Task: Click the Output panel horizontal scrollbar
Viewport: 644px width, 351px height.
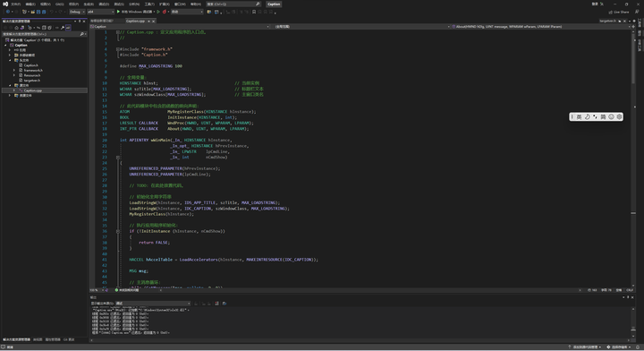Action: click(x=360, y=340)
